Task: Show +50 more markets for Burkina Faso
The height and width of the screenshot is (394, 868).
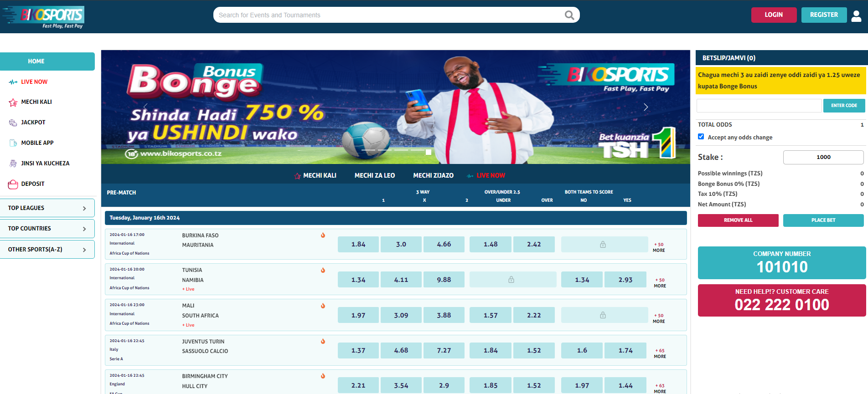Action: pyautogui.click(x=659, y=247)
